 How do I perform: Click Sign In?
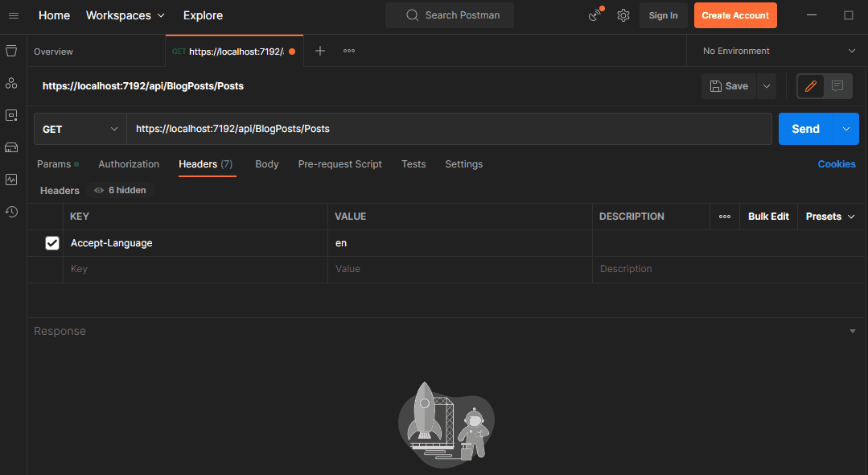point(663,15)
